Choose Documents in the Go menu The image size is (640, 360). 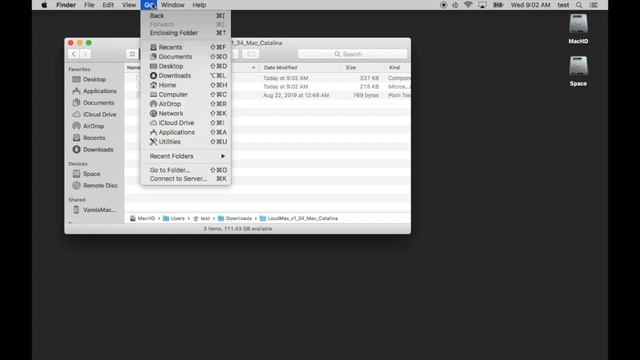click(x=186, y=57)
